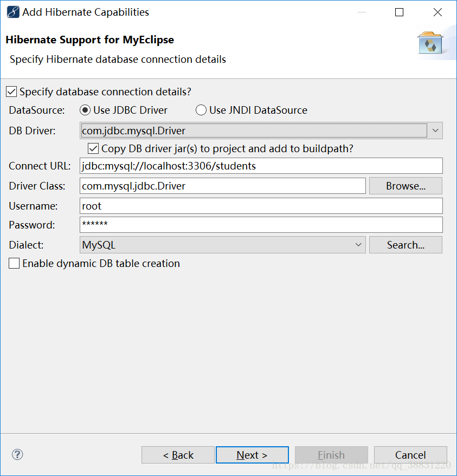Click the Driver Class input field
457x476 pixels.
click(222, 186)
